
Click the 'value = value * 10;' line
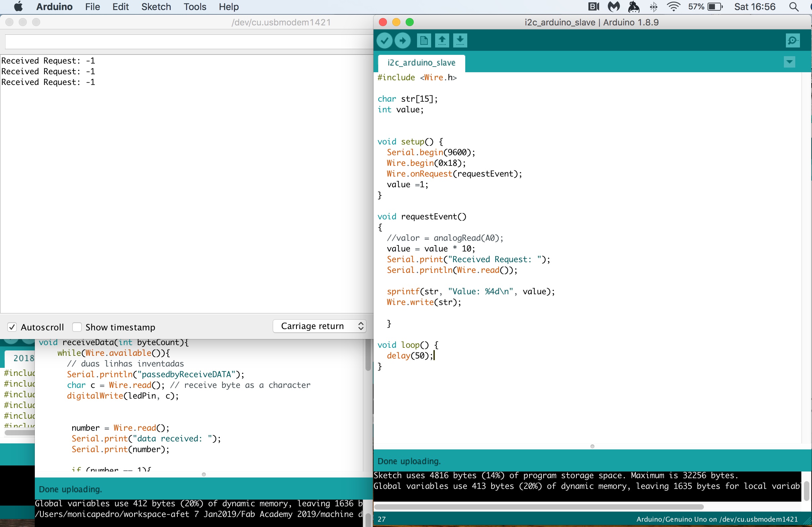pos(431,248)
